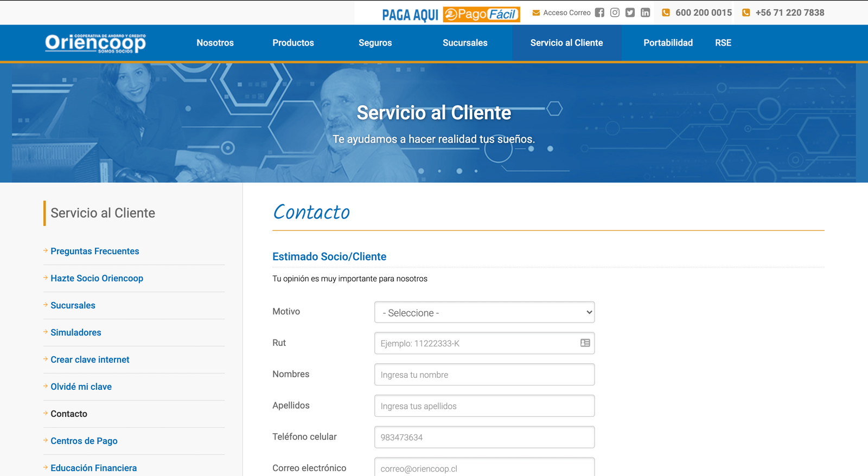868x476 pixels.
Task: Select the Portabilidad menu item
Action: click(x=668, y=43)
